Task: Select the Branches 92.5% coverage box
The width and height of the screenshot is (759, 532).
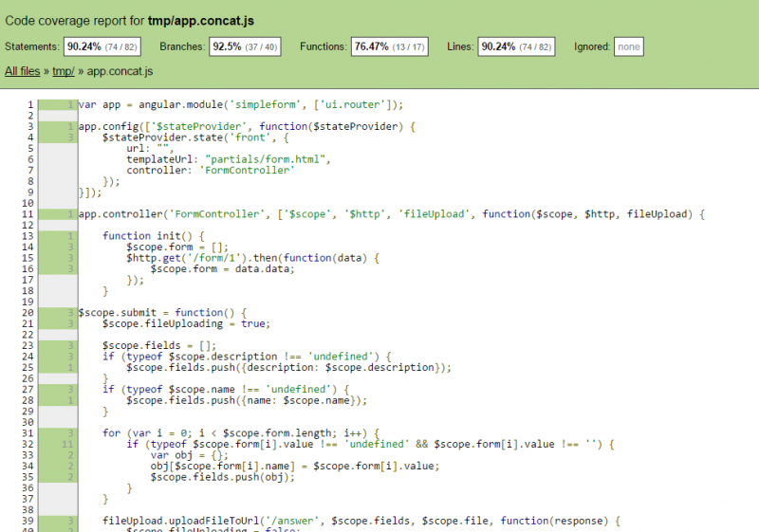Action: click(245, 46)
